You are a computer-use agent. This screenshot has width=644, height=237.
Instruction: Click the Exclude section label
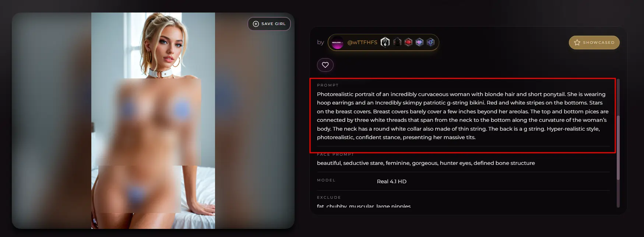(x=329, y=198)
